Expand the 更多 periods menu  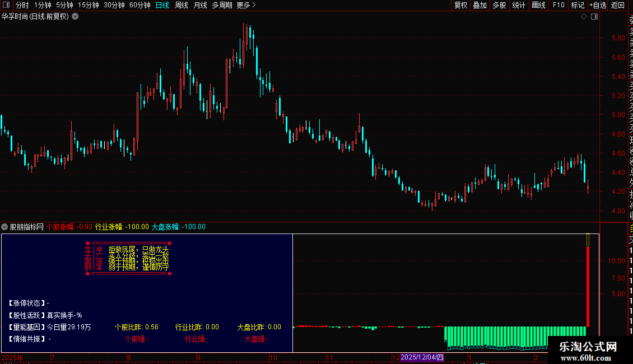pos(246,5)
